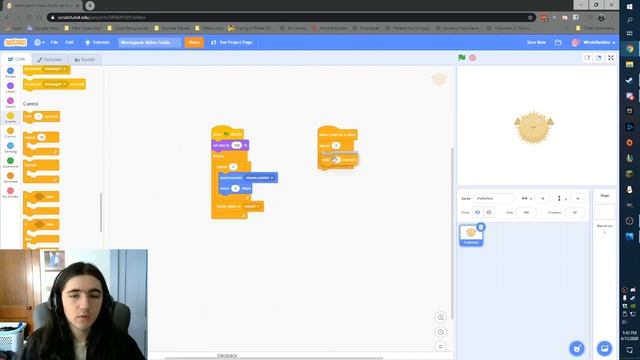Open myself dropdown in create clone block

251,207
